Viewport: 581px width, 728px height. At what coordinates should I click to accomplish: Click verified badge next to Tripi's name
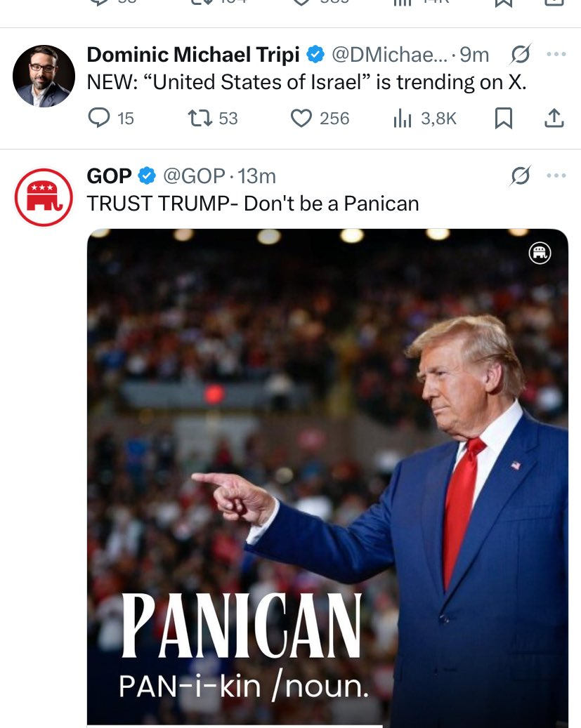click(x=315, y=55)
